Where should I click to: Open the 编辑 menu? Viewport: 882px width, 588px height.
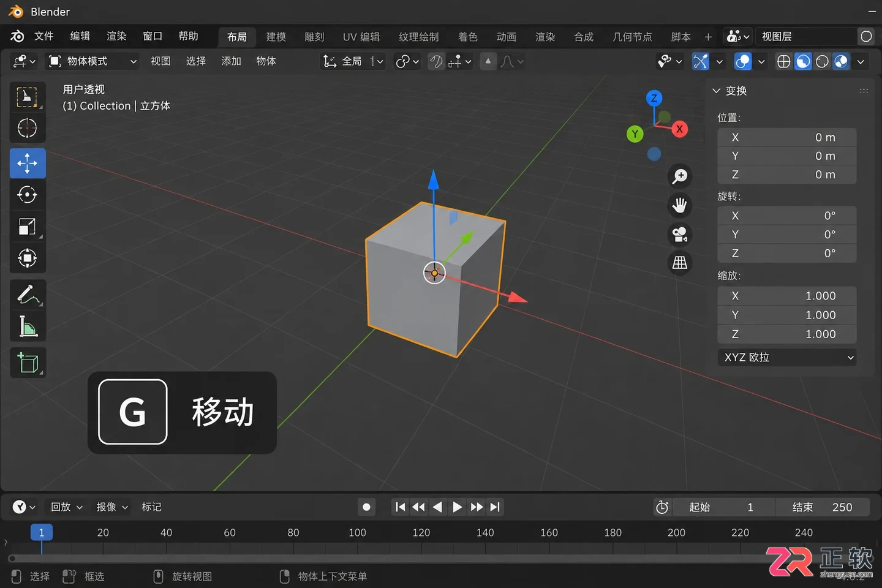(80, 36)
